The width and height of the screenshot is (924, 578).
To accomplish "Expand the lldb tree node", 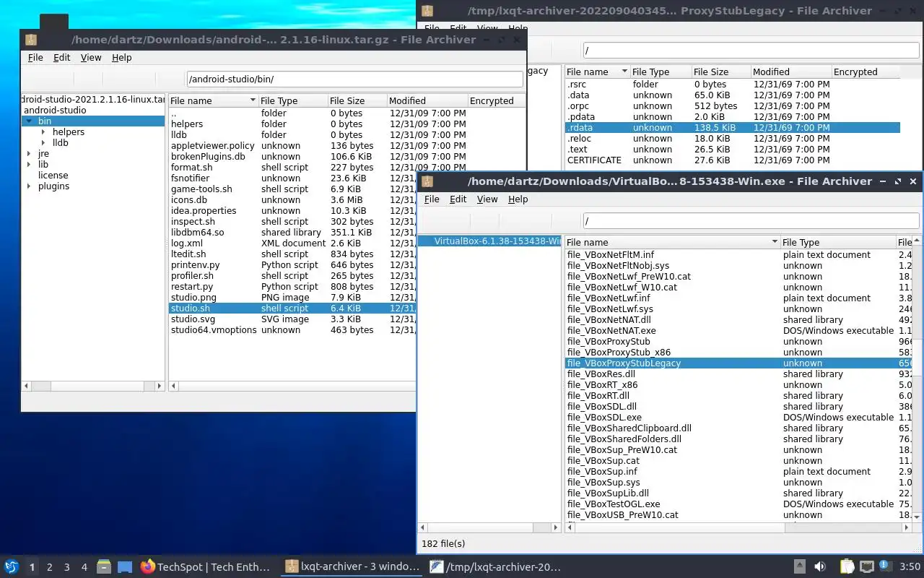I will pyautogui.click(x=45, y=143).
